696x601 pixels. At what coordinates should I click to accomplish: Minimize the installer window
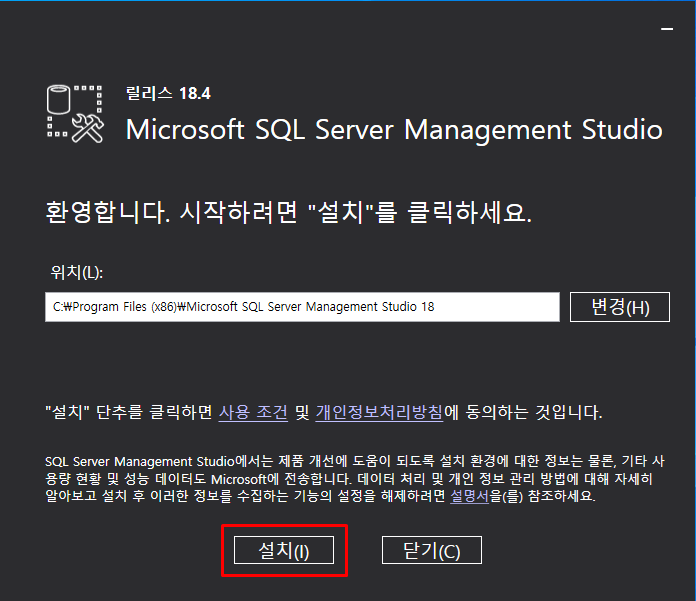[x=667, y=29]
